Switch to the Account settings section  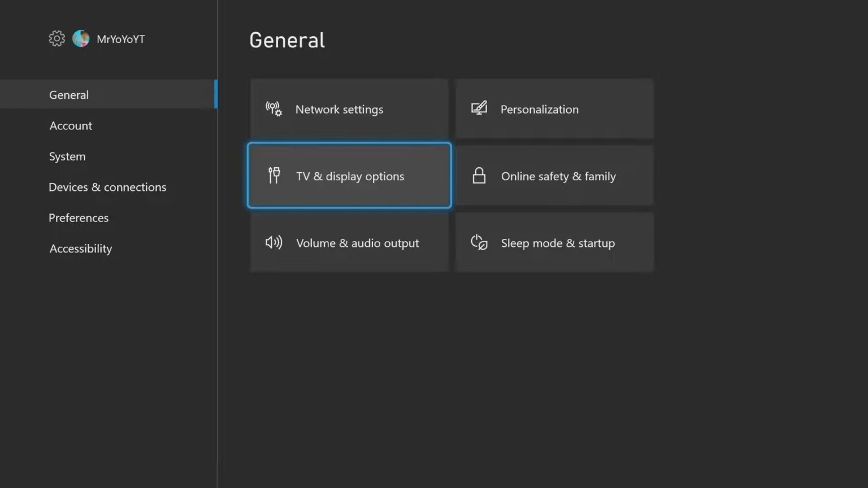(70, 125)
